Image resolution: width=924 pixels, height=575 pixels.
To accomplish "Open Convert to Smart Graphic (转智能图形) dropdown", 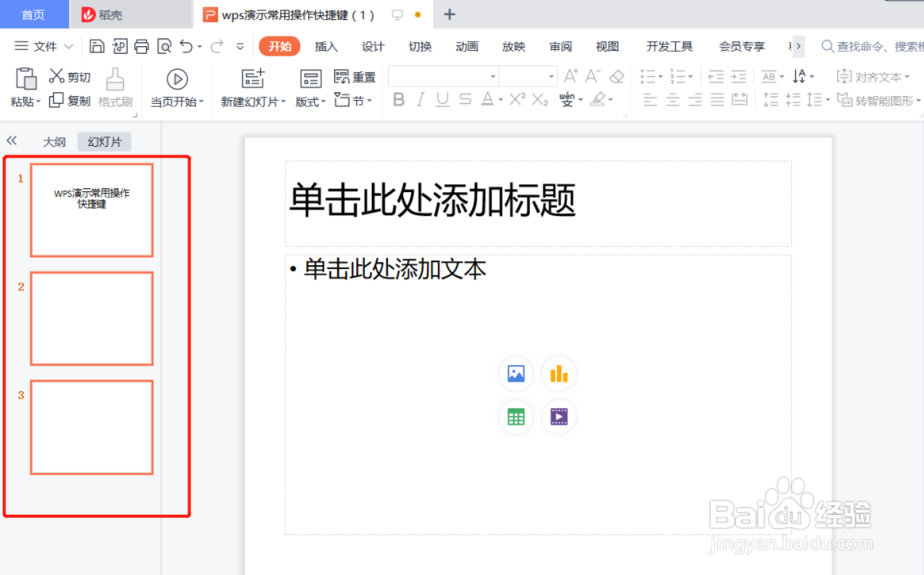I will (x=879, y=100).
